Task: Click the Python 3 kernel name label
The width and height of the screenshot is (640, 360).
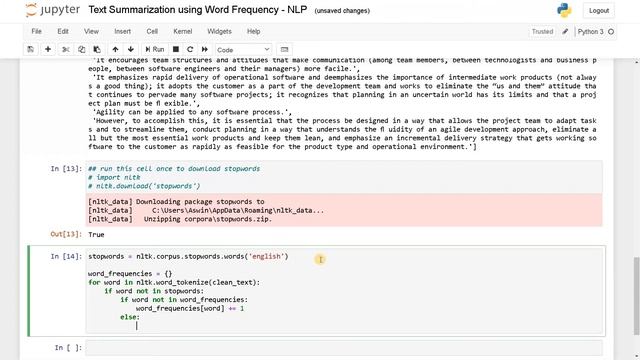Action: tap(590, 31)
